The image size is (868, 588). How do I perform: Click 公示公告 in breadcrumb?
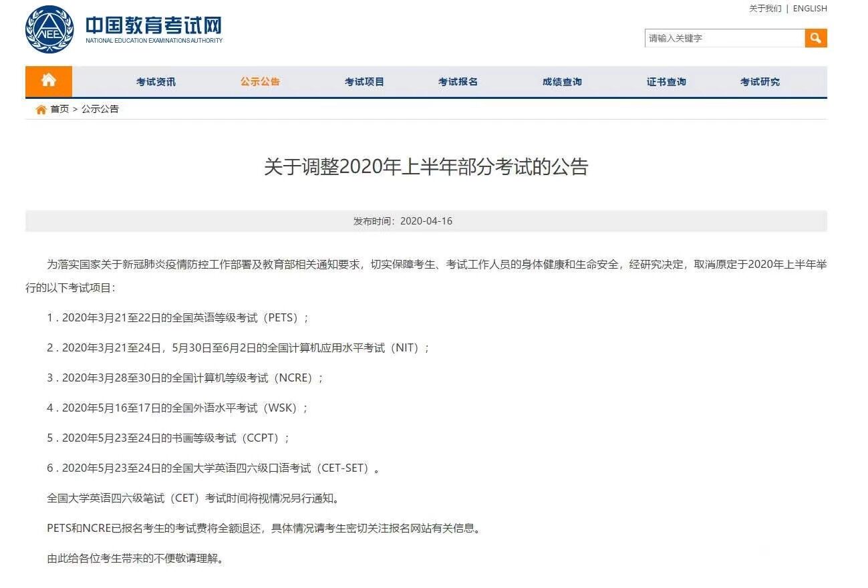(100, 109)
